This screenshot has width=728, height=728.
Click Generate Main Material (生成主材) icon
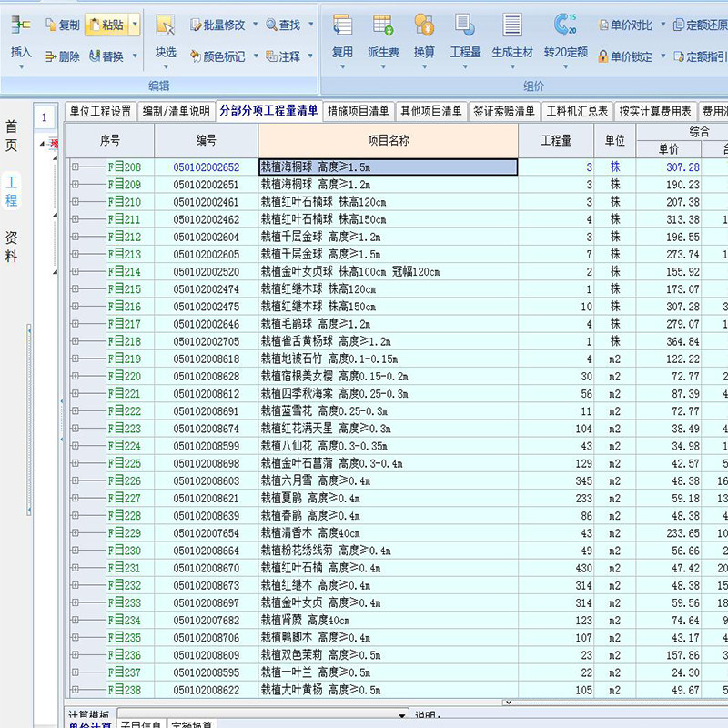point(512,25)
